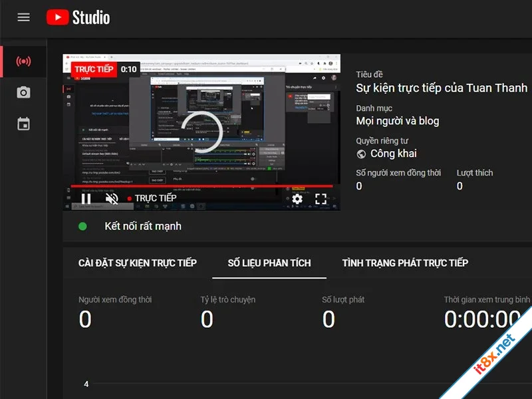Click the Lượt thích label
The width and height of the screenshot is (532, 399).
(x=474, y=173)
